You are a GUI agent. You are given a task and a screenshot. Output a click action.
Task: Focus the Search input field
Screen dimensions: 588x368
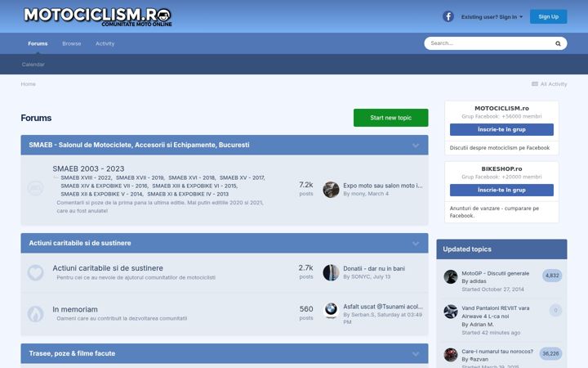click(489, 43)
